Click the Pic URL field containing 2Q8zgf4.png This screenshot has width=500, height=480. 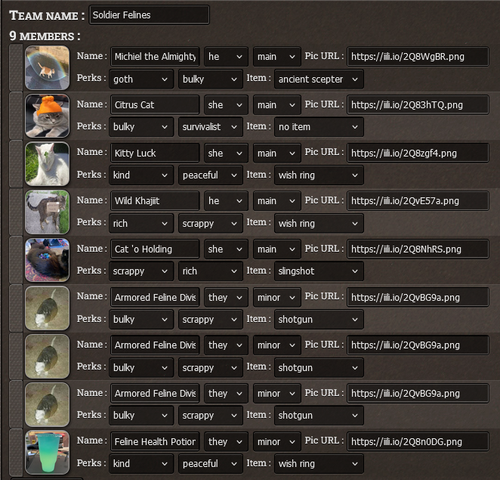point(418,153)
